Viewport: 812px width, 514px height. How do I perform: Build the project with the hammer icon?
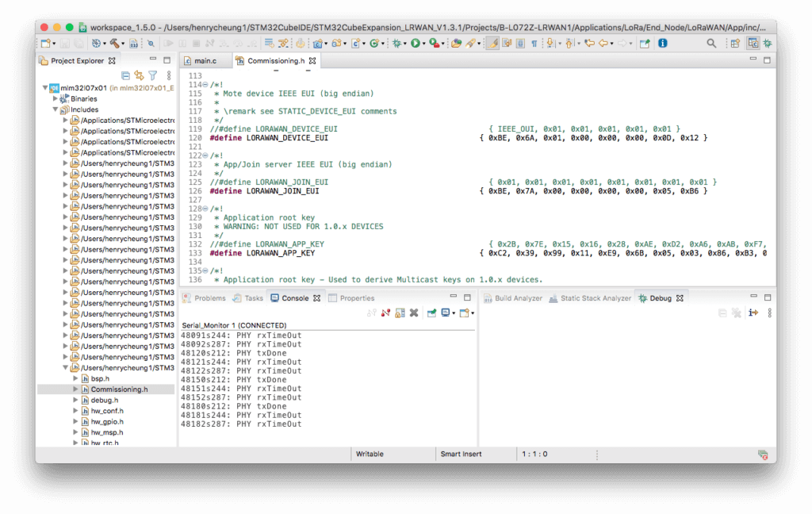click(115, 44)
